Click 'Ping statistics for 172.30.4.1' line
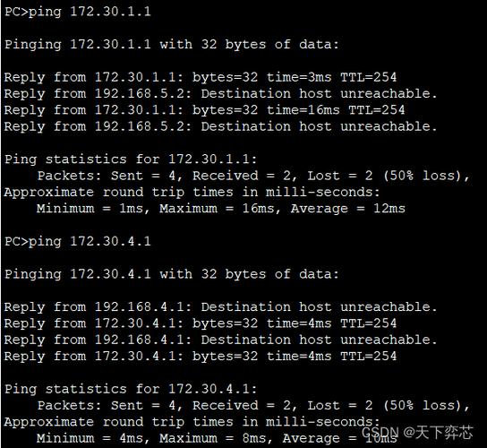 tap(131, 389)
